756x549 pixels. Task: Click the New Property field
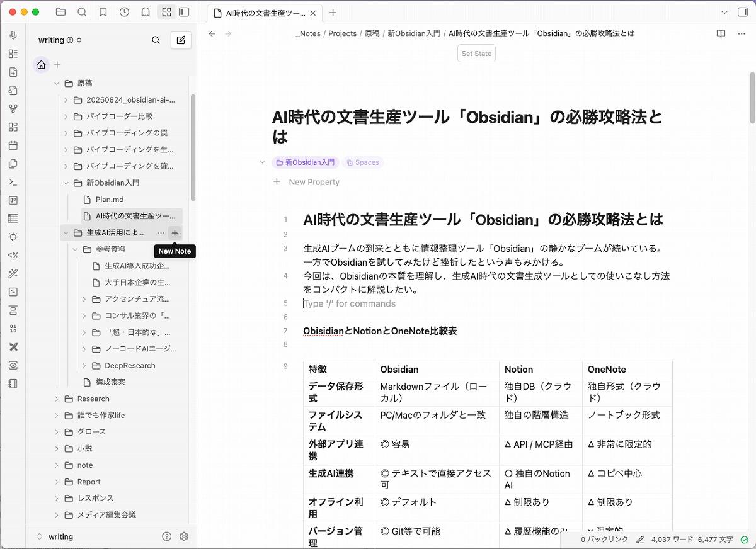314,182
